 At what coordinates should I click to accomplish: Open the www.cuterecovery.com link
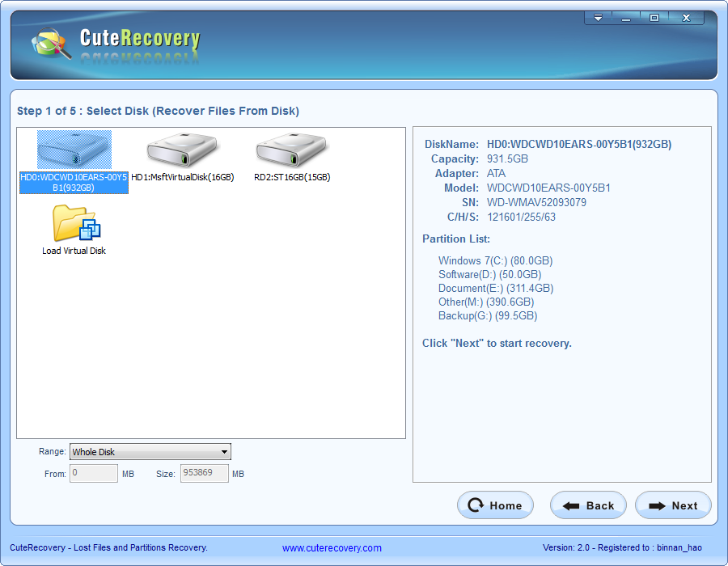tap(332, 548)
